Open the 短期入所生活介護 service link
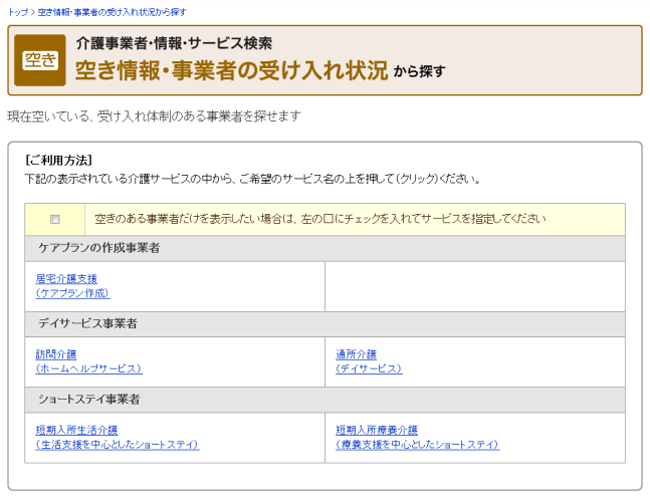650x497 pixels. pyautogui.click(x=76, y=430)
